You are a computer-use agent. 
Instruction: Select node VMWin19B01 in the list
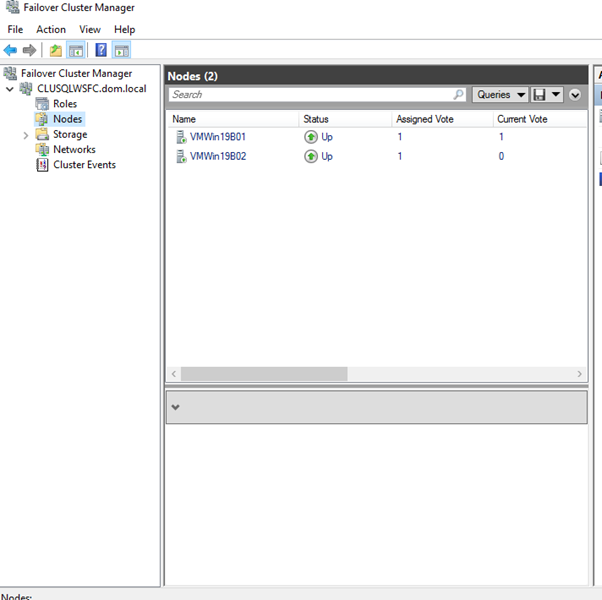click(217, 137)
